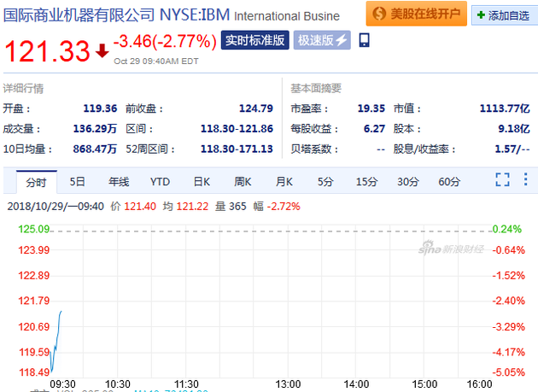Select the 60分 interval tab
This screenshot has height=392, width=538.
[449, 181]
